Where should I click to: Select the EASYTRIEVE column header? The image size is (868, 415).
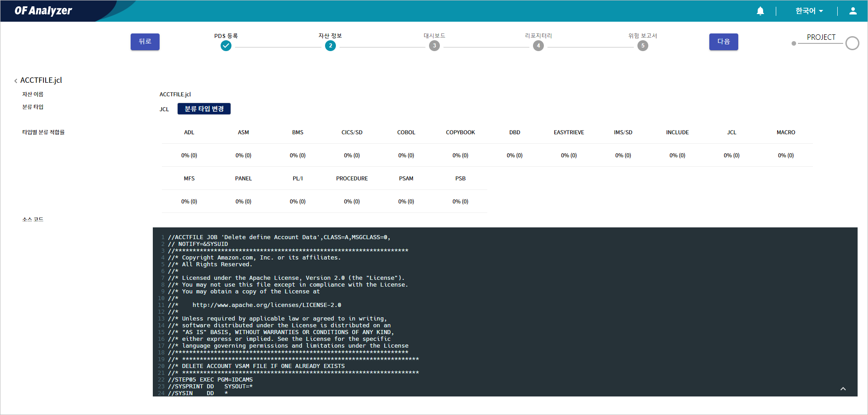click(x=569, y=132)
